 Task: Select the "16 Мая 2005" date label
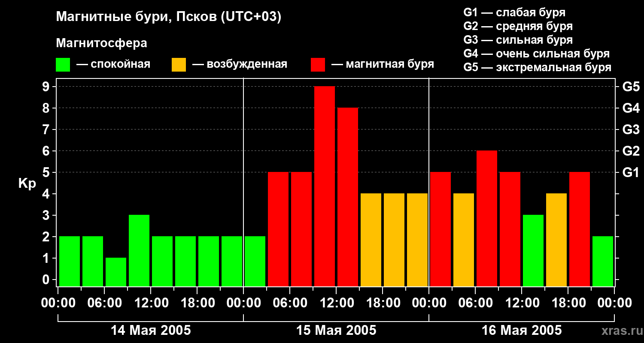pyautogui.click(x=522, y=331)
